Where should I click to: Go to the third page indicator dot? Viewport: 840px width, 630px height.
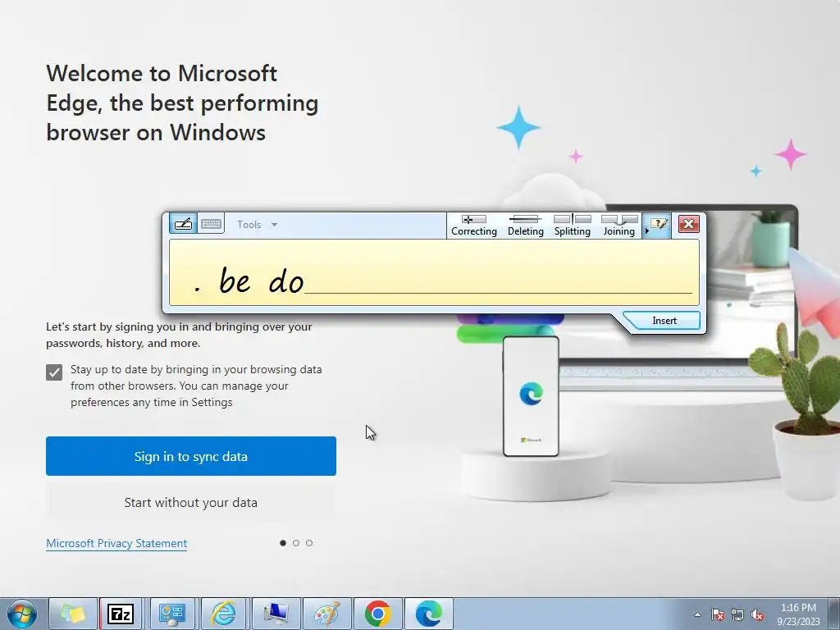tap(309, 543)
